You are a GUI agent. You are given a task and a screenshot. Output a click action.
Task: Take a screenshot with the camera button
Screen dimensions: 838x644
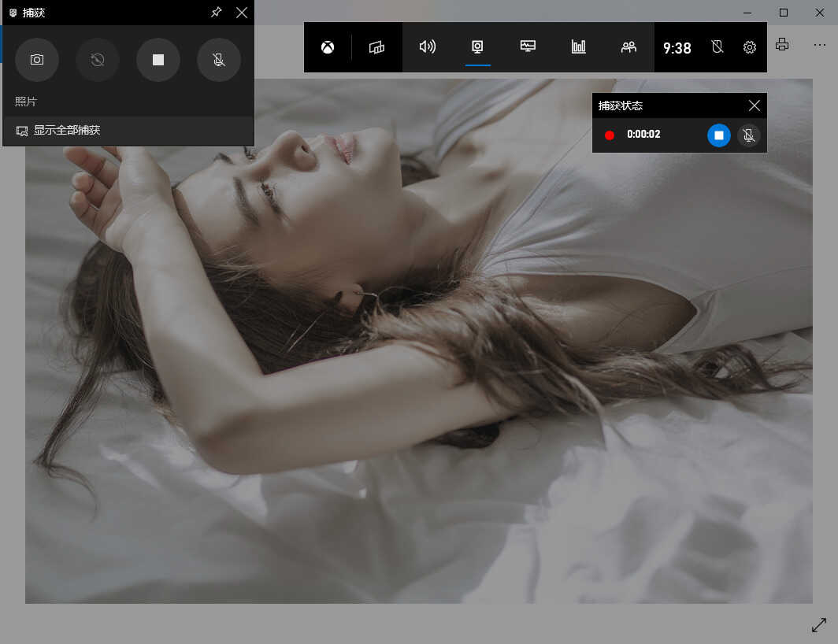[x=37, y=60]
